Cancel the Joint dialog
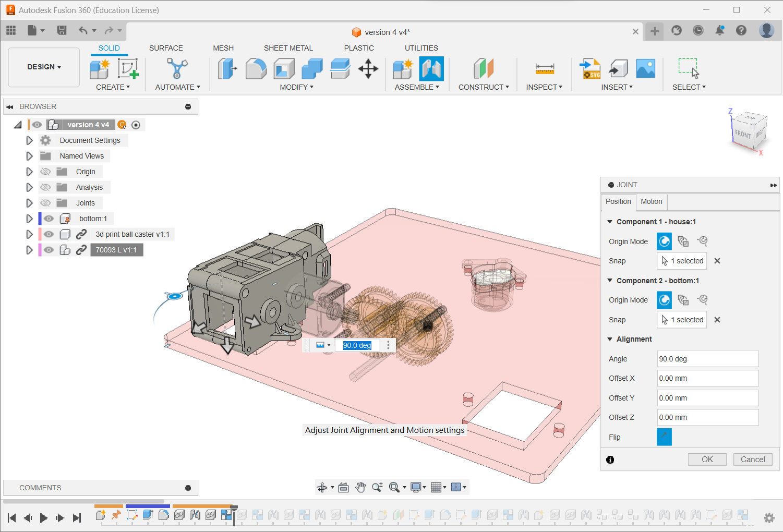This screenshot has height=532, width=783. (752, 460)
